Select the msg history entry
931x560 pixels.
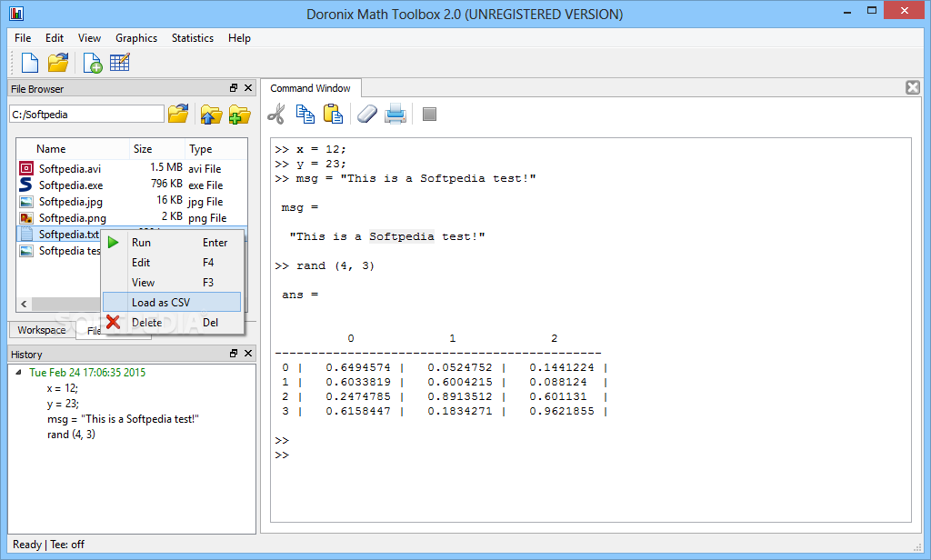pos(123,419)
